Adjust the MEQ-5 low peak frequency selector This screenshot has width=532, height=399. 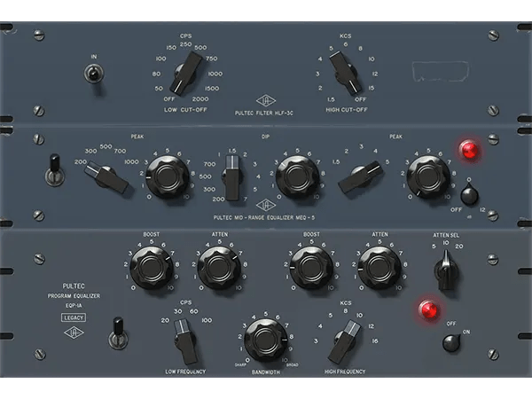106,177
